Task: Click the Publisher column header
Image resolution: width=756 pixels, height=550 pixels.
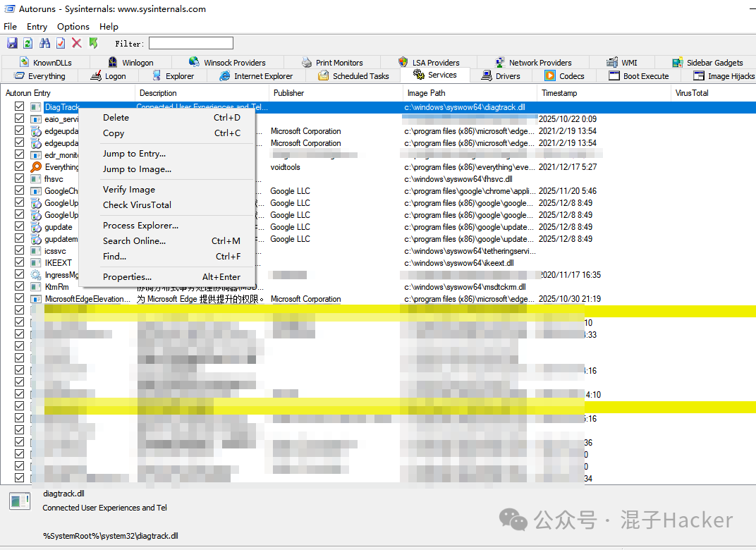Action: click(288, 93)
